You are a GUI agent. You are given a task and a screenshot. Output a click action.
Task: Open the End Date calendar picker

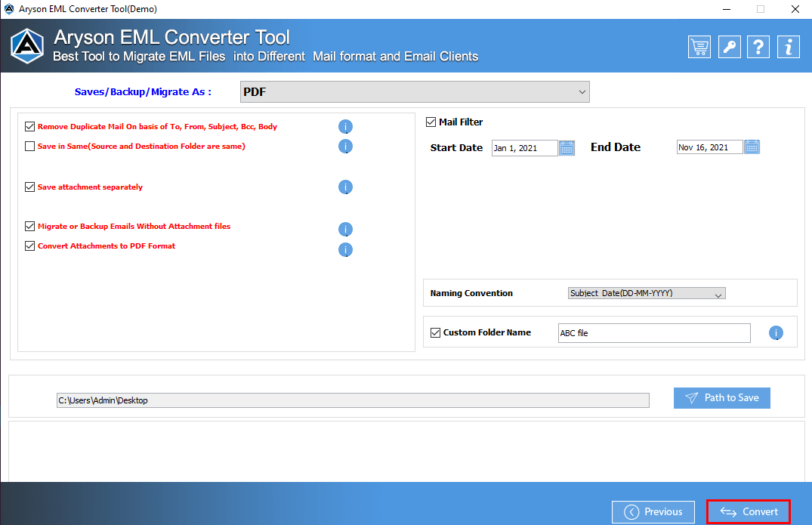752,147
